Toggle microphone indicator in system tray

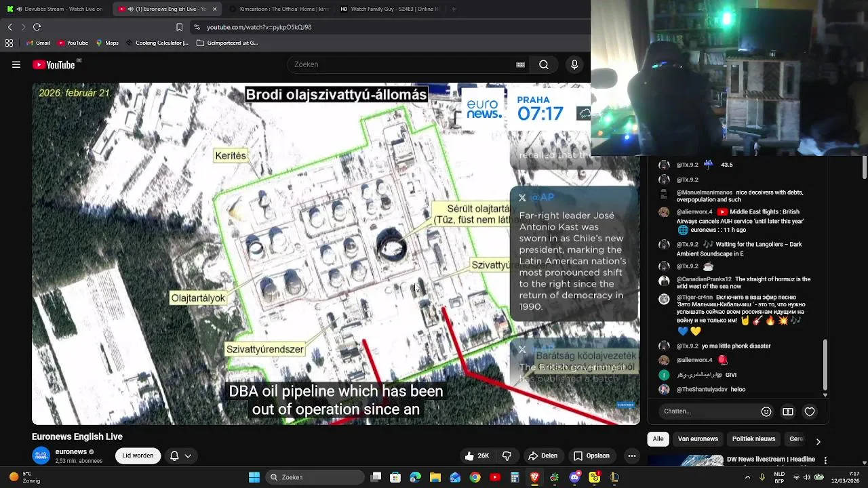point(762,477)
